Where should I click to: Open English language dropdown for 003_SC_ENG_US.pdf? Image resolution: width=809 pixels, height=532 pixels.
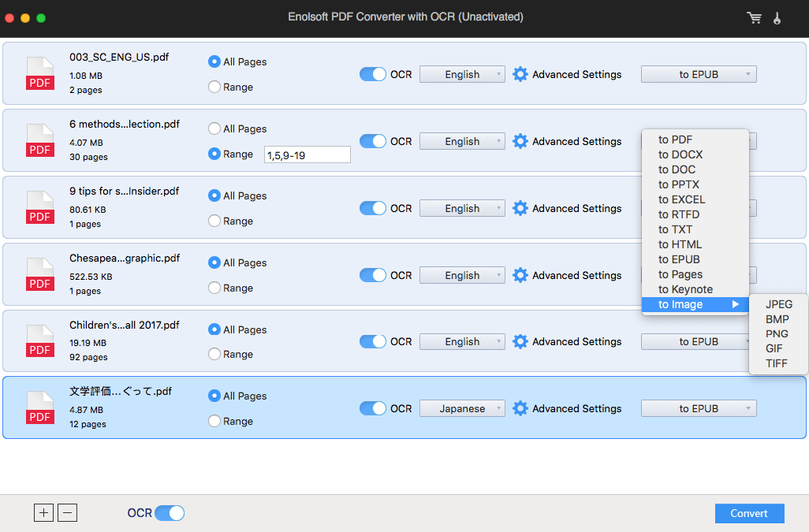tap(462, 74)
